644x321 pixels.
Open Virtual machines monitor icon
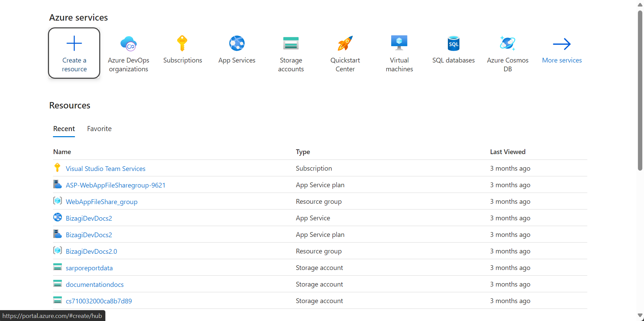point(399,43)
